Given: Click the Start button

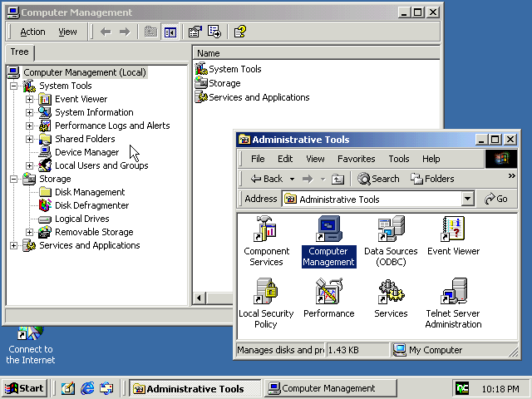Looking at the screenshot, I should [x=24, y=388].
